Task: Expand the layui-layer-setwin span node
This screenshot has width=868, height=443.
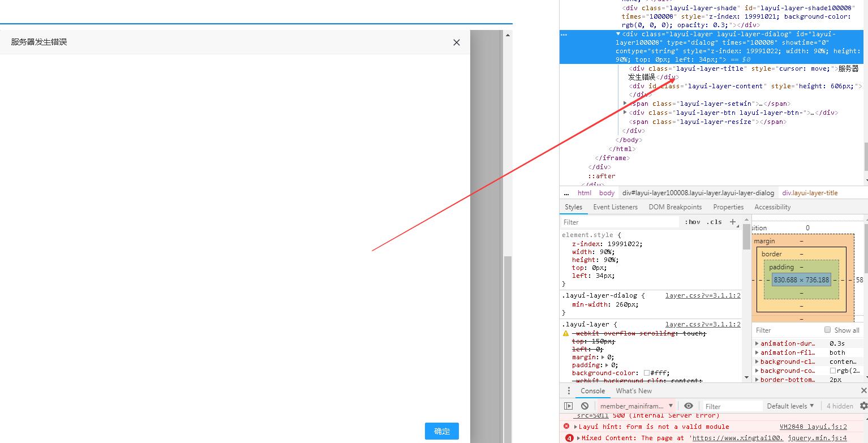Action: point(625,104)
